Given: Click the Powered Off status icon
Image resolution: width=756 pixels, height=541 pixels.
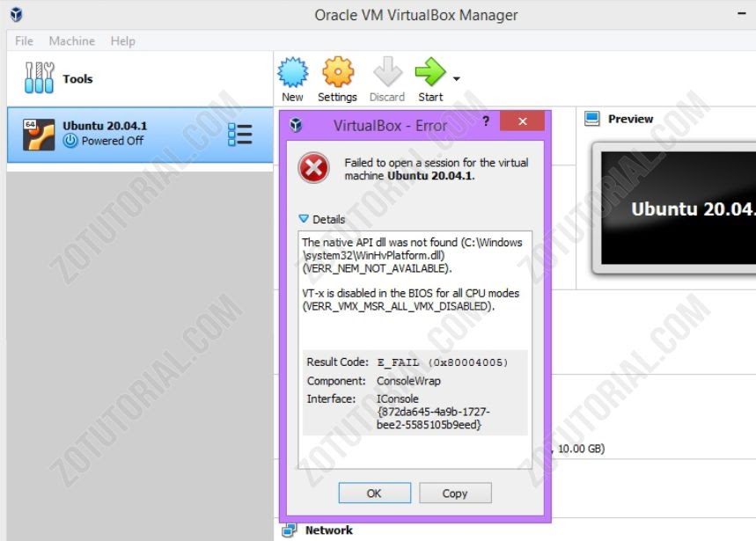Looking at the screenshot, I should click(x=70, y=141).
